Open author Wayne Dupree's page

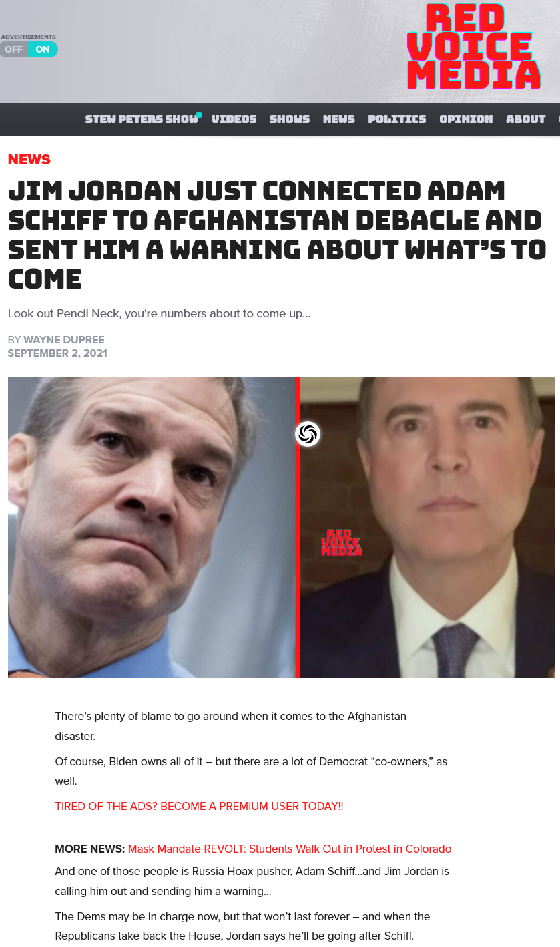(64, 340)
